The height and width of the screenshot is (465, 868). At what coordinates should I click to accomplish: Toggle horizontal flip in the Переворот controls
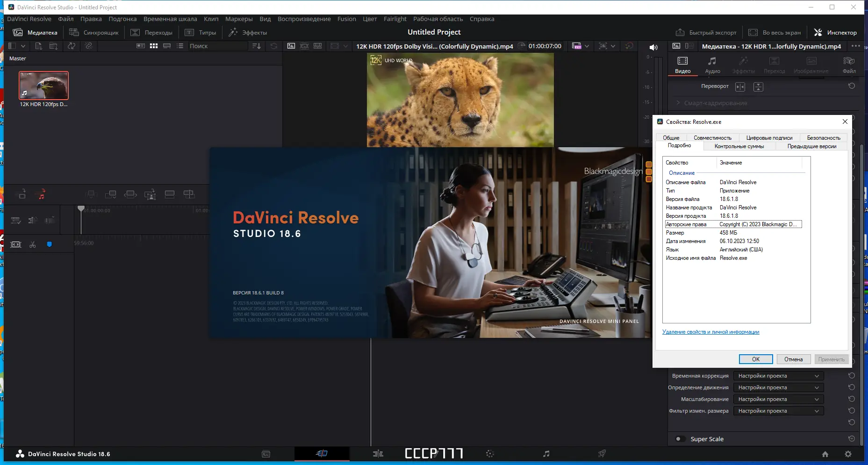click(740, 86)
